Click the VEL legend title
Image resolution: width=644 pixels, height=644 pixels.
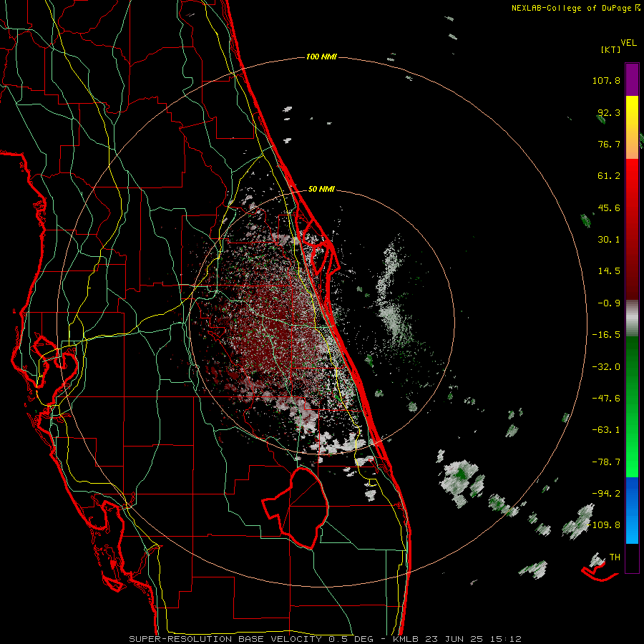point(628,43)
